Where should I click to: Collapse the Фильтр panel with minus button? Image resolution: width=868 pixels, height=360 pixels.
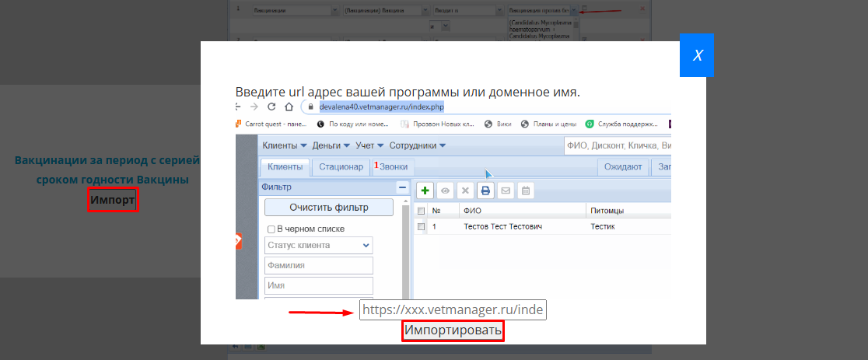(x=402, y=187)
